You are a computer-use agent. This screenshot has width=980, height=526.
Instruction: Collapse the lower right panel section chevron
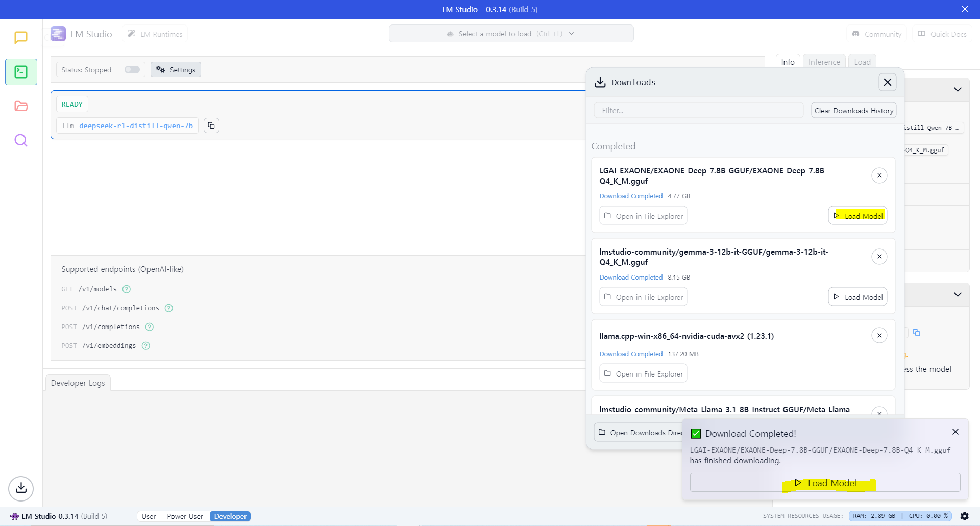tap(958, 295)
